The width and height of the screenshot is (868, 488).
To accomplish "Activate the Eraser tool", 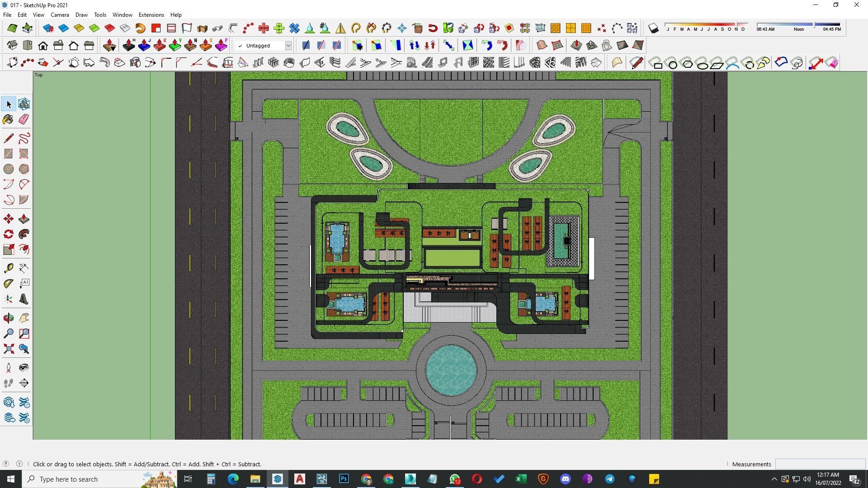I will [x=24, y=119].
